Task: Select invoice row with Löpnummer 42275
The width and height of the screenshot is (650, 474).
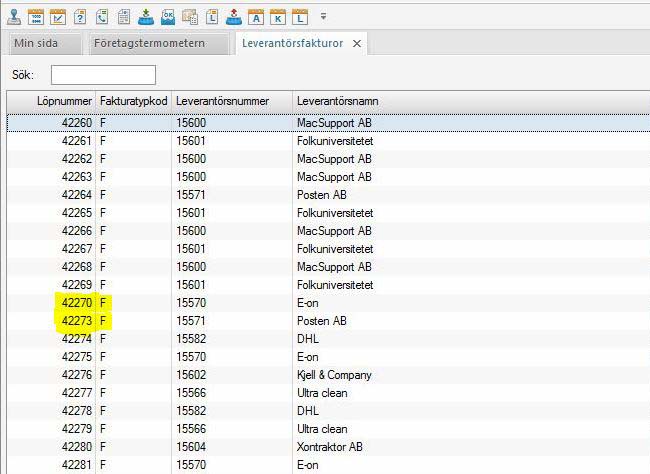Action: click(328, 357)
